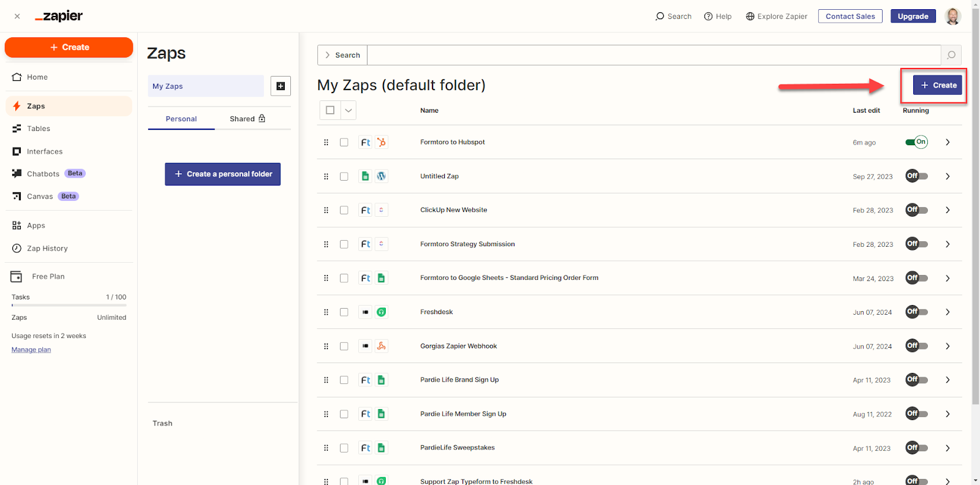Screen dimensions: 980x485
Task: Click the webhook icon in Gorgias Zapier Webhook row
Action: point(381,346)
